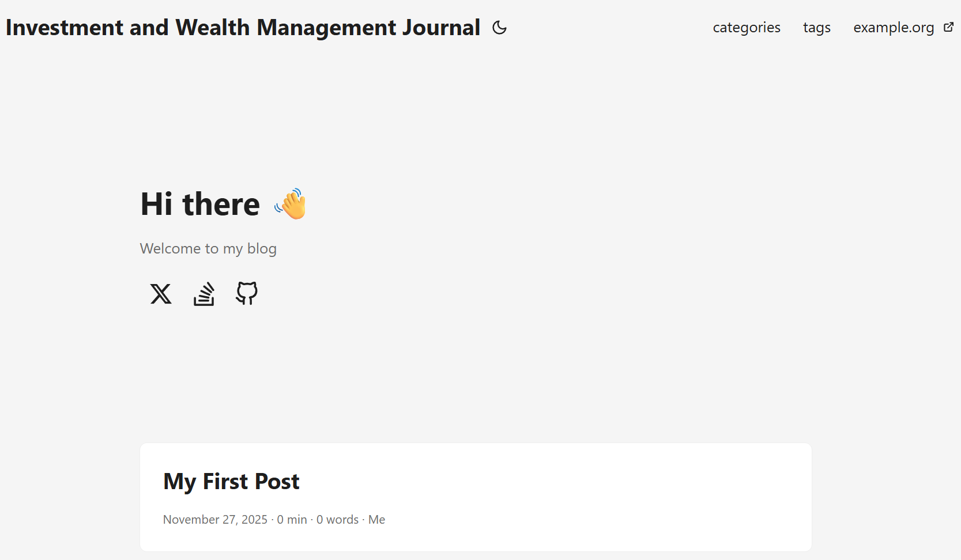This screenshot has width=961, height=560.
Task: Go to the tags page
Action: coord(816,28)
